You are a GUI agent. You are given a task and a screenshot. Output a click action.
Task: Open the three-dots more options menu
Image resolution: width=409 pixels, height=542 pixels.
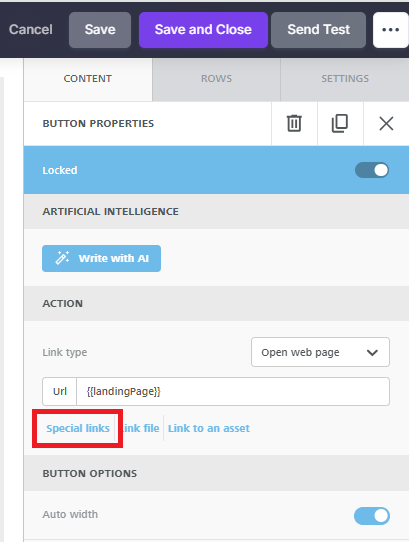pos(391,30)
